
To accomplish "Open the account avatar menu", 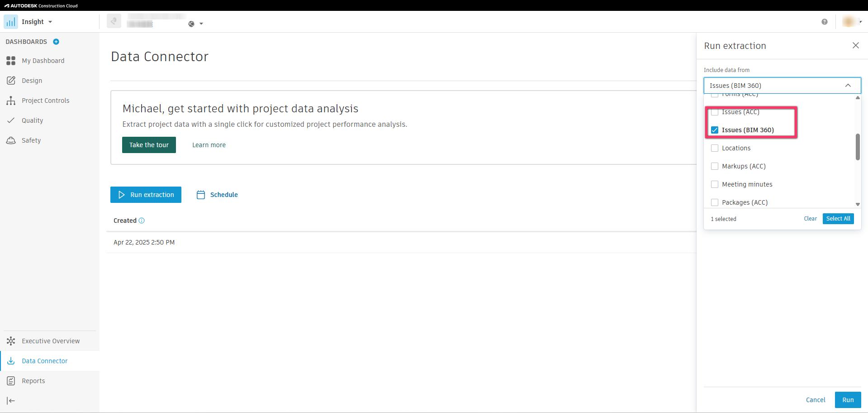I will tap(848, 21).
